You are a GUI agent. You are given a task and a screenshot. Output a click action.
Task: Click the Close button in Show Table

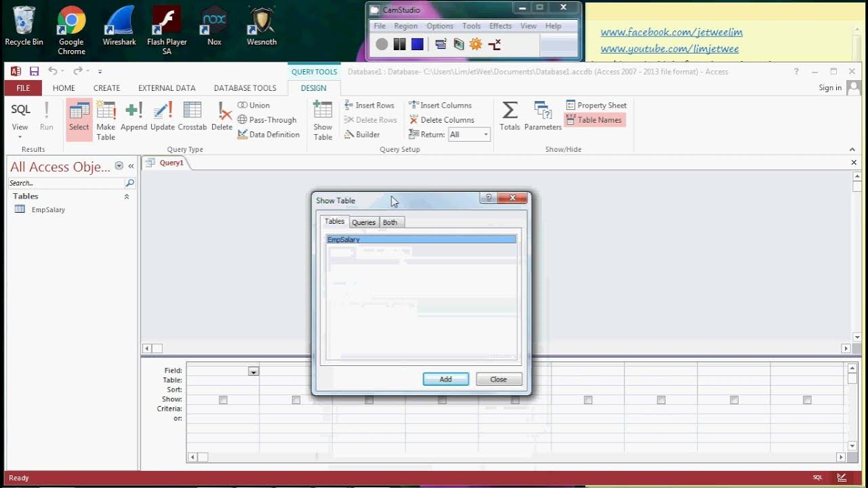pyautogui.click(x=498, y=379)
